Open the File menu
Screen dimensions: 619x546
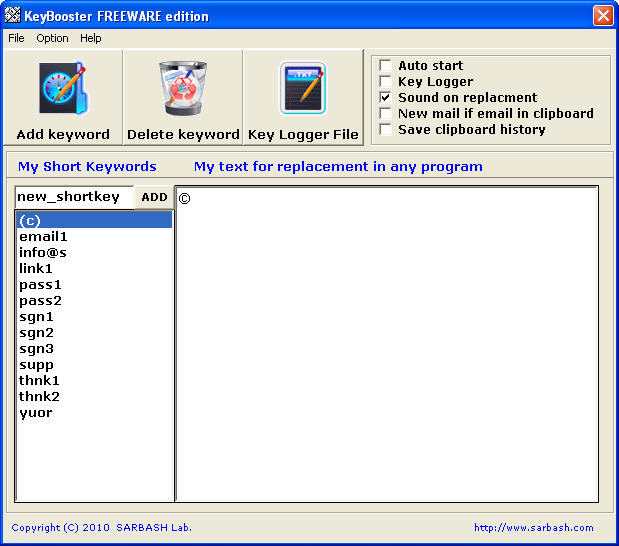tap(16, 38)
